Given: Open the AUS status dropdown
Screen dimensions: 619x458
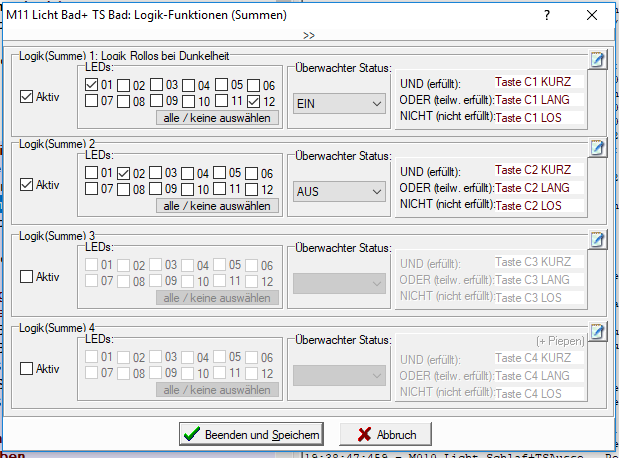Looking at the screenshot, I should coord(339,190).
